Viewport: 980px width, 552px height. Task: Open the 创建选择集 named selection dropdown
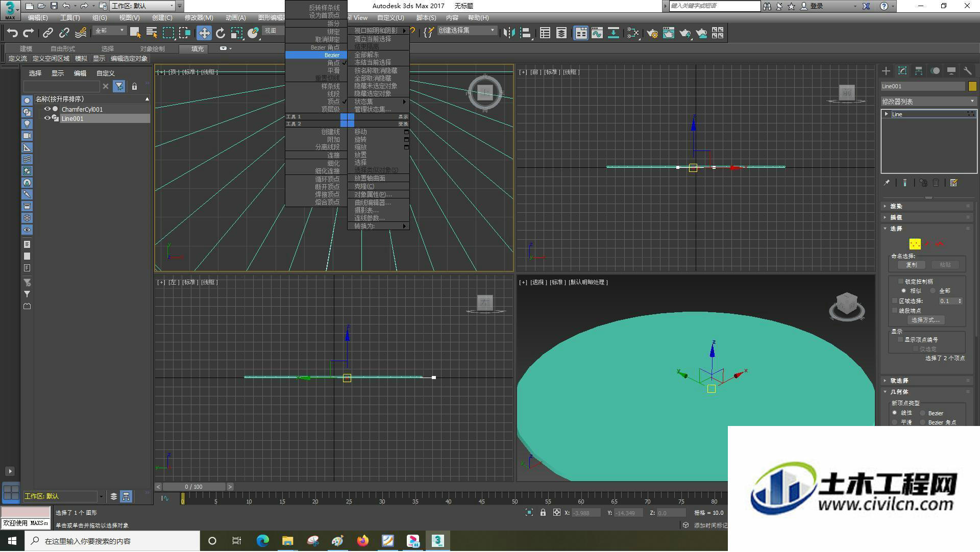(x=467, y=31)
